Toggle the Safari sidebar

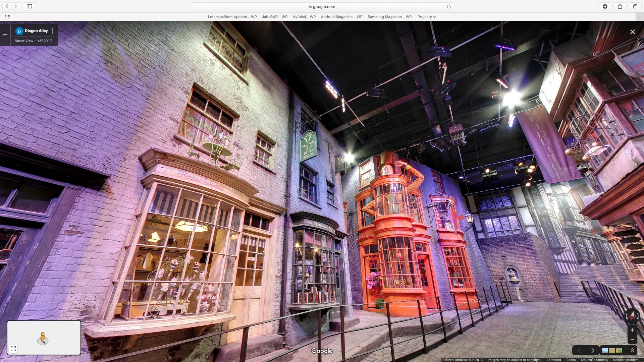pos(30,6)
